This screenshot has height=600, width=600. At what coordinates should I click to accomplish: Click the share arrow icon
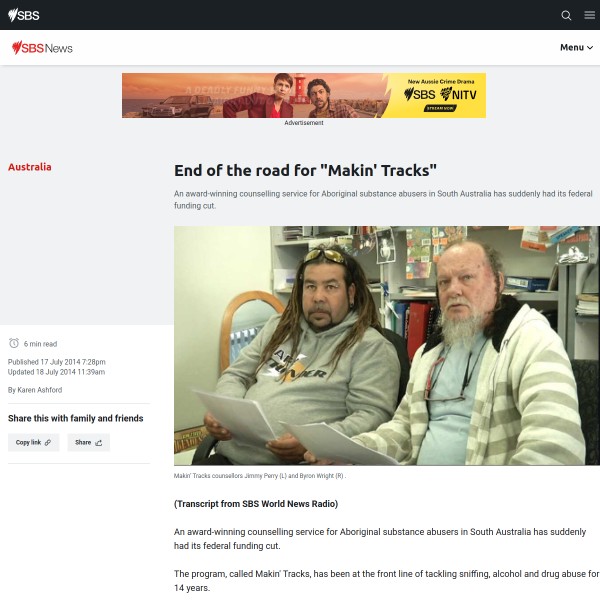[99, 442]
